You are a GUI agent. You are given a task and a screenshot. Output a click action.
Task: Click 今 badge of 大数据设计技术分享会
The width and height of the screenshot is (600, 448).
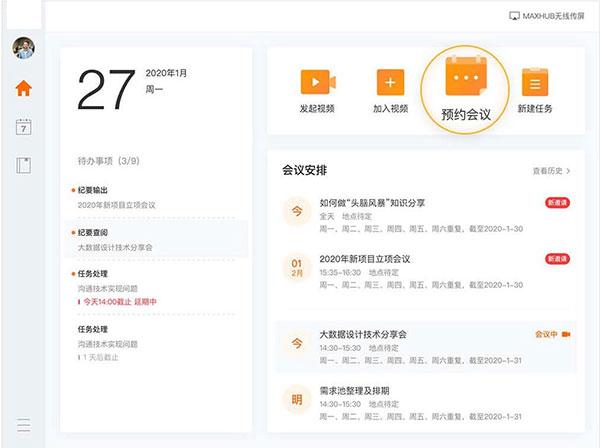pyautogui.click(x=297, y=343)
